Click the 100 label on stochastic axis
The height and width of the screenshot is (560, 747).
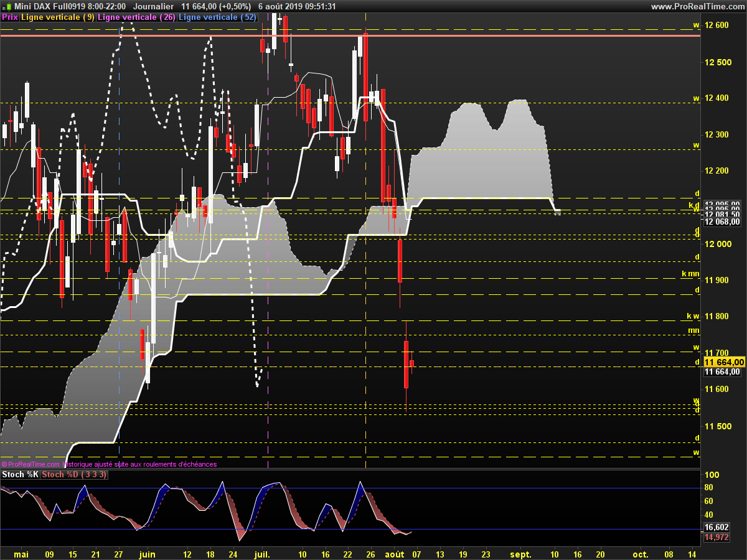712,475
